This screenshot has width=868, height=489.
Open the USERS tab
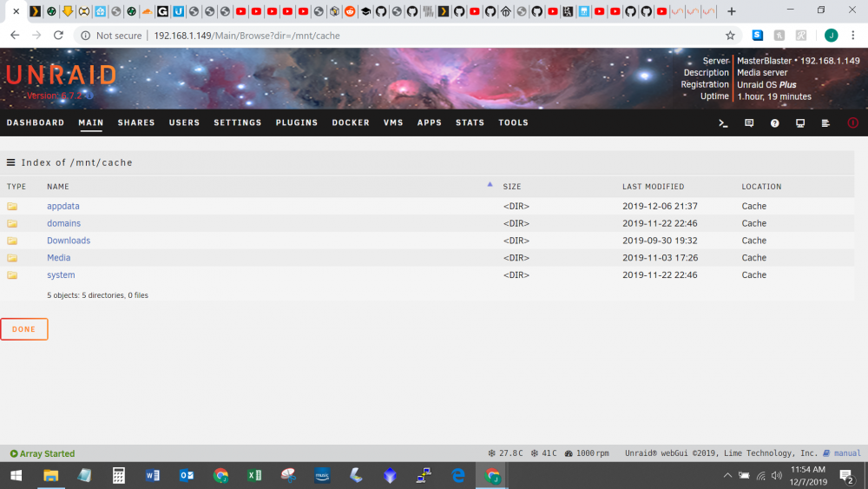click(184, 122)
